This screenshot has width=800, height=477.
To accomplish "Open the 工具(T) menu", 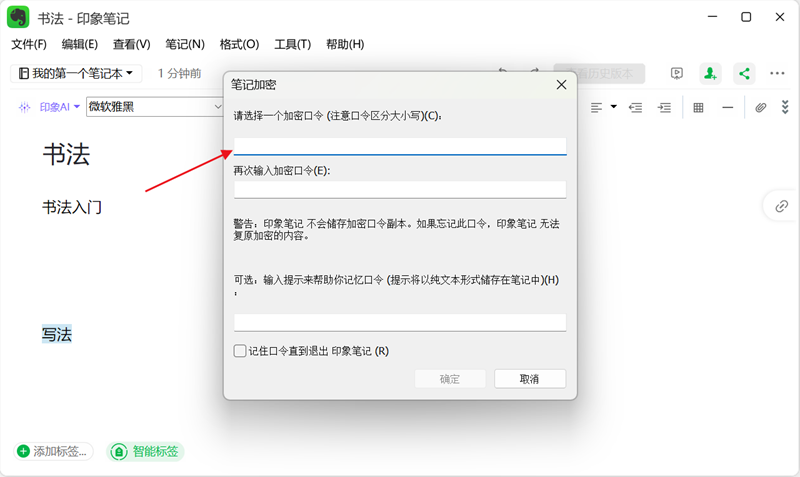I will click(292, 44).
